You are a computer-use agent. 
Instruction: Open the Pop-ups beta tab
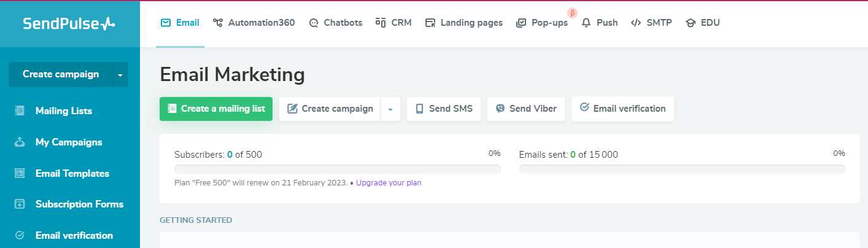pos(542,23)
